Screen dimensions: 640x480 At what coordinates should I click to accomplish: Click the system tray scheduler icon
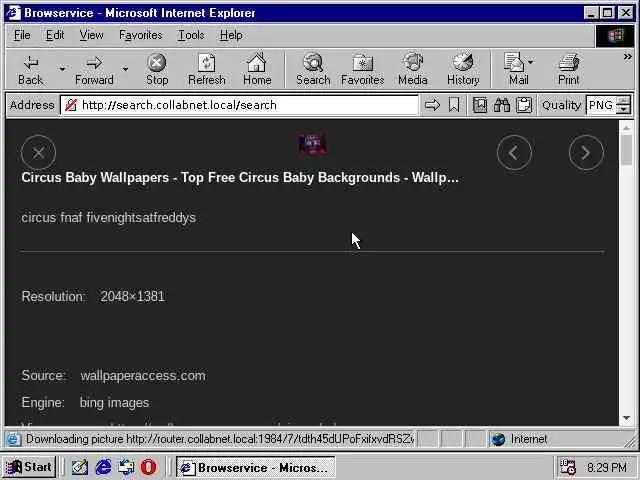[568, 467]
